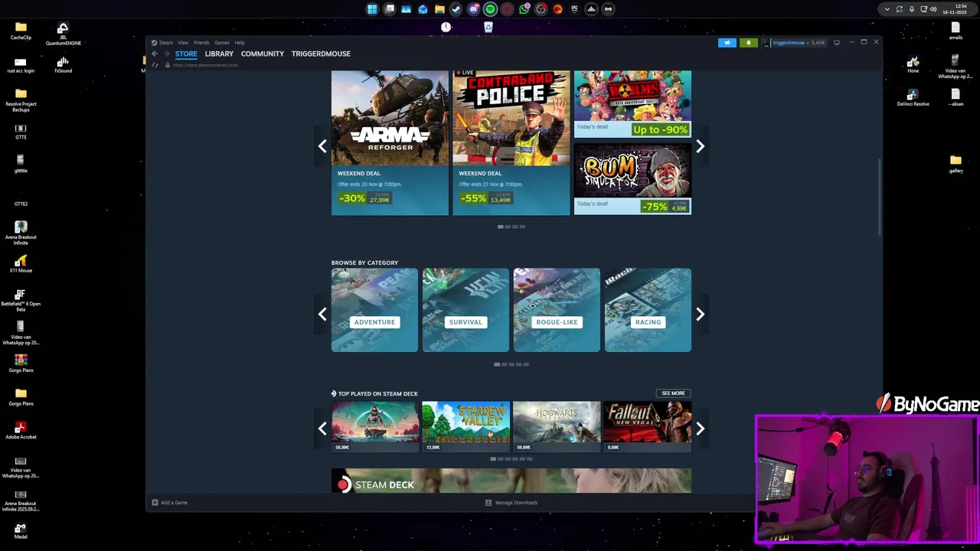Open File Explorer from the taskbar

[x=439, y=9]
